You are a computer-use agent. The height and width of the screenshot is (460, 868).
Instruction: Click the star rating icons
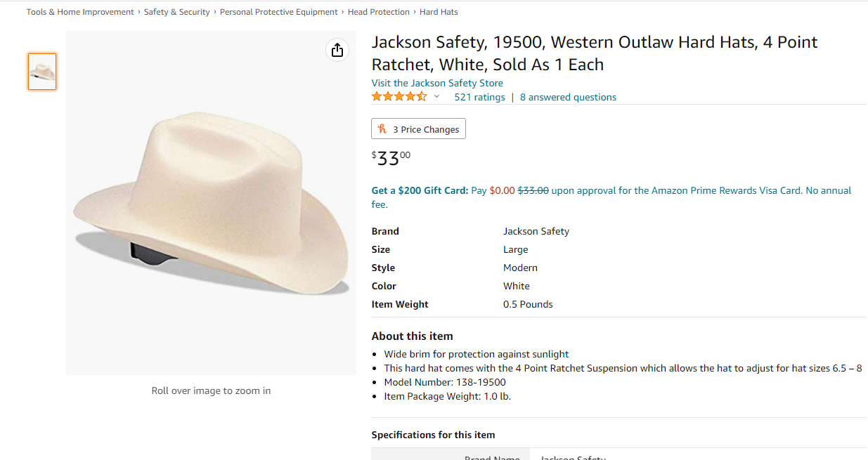point(399,97)
